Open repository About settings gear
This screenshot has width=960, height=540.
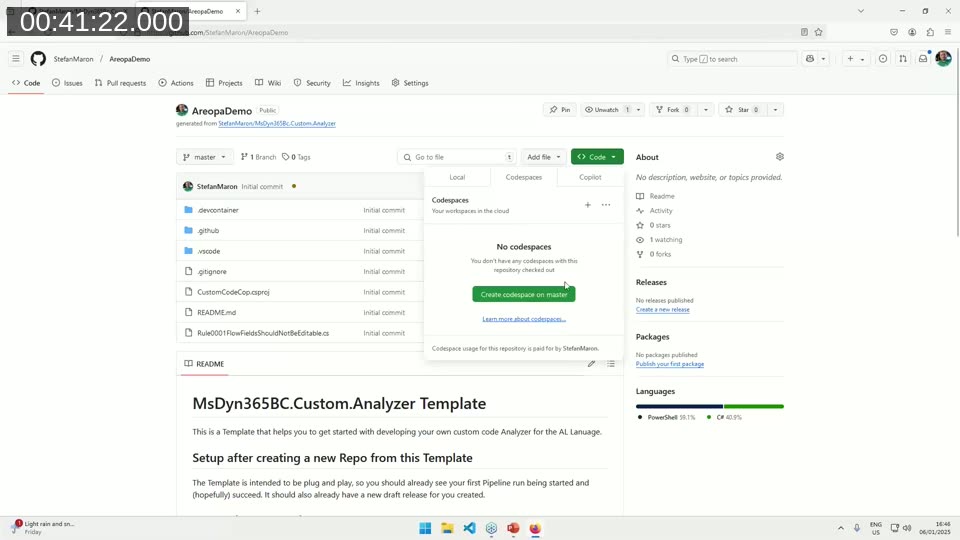pyautogui.click(x=779, y=157)
